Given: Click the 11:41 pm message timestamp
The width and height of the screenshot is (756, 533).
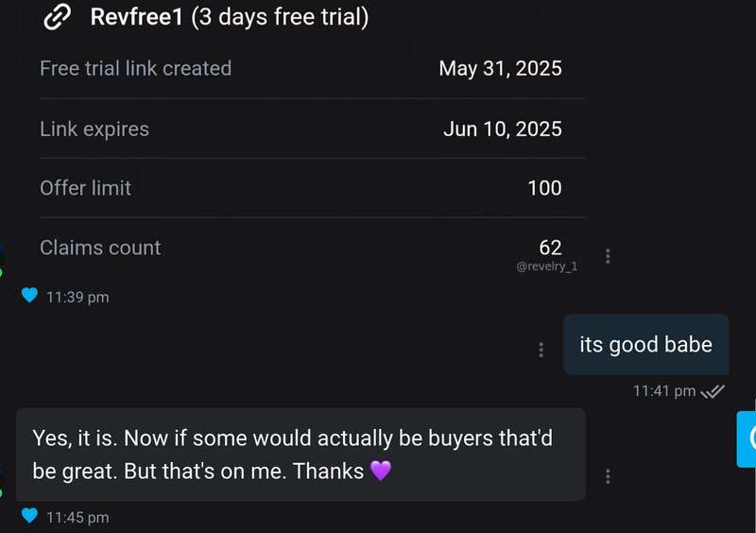Looking at the screenshot, I should tap(664, 391).
